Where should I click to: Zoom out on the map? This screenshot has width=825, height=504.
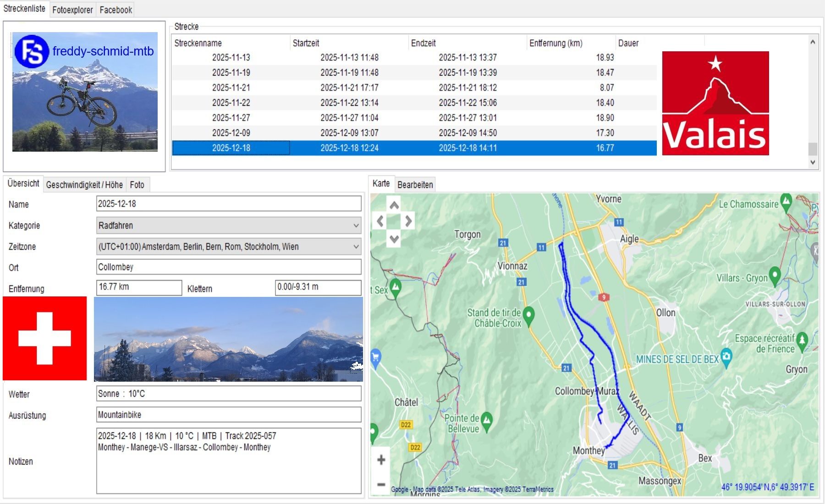coord(381,484)
